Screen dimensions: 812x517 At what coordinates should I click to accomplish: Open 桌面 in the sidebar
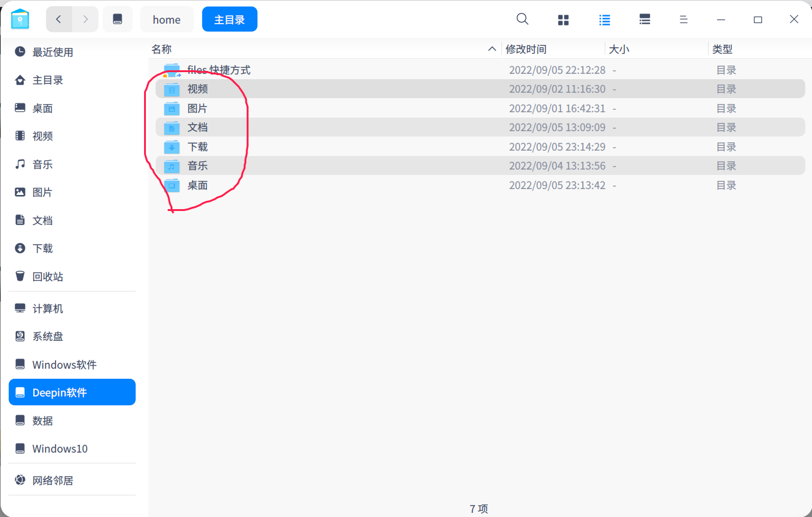click(73, 108)
